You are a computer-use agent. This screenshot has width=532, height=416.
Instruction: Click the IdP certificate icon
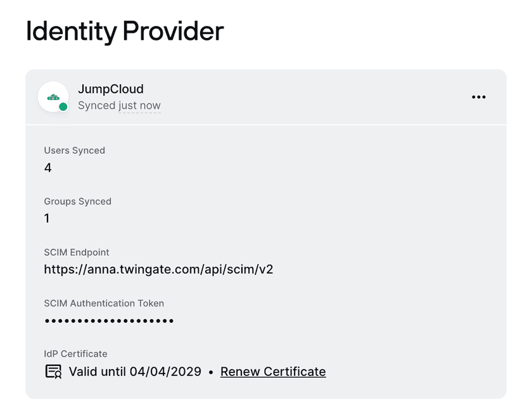pyautogui.click(x=53, y=372)
